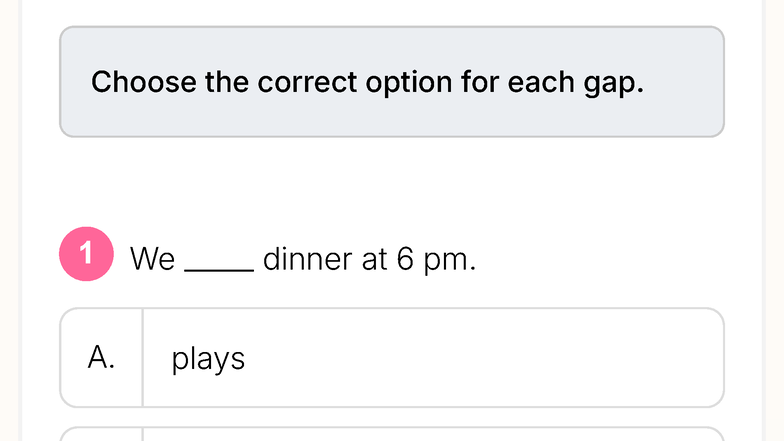
Task: Click the sentence "dinner at 6 pm."
Action: (x=369, y=259)
